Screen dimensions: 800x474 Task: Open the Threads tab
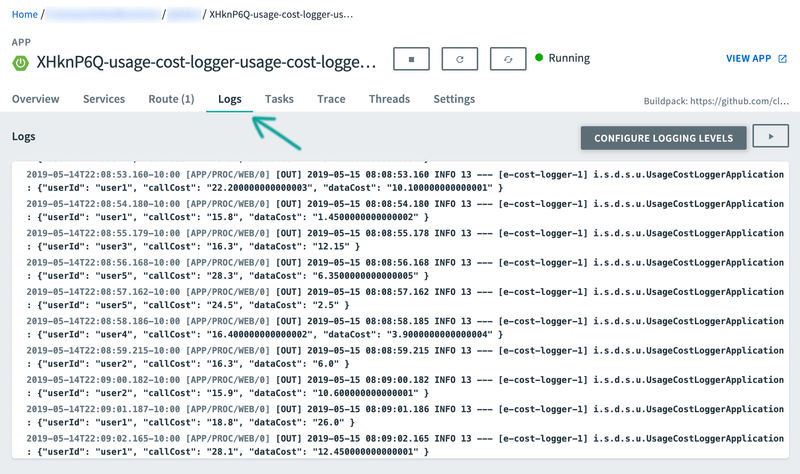pos(389,99)
